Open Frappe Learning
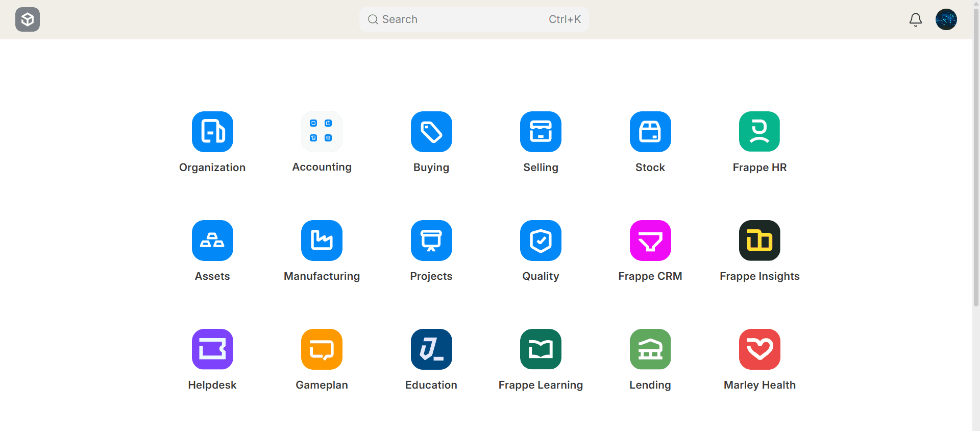The image size is (980, 431). (x=541, y=349)
